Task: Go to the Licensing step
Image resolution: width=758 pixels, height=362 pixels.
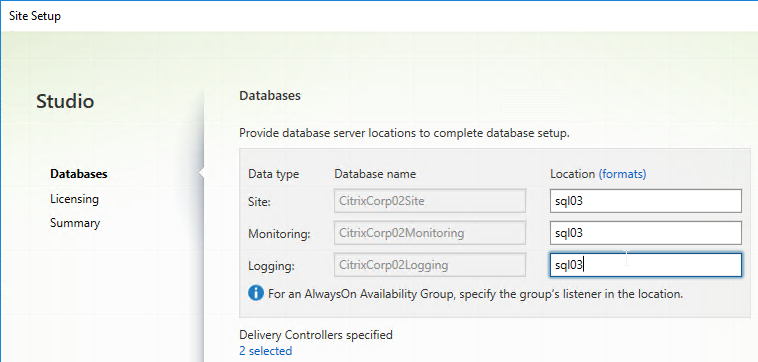Action: (74, 199)
